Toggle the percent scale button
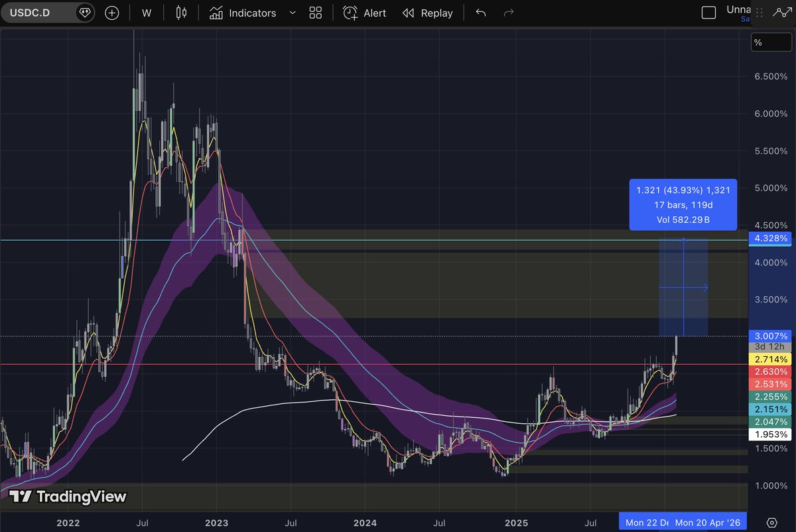 [x=770, y=42]
